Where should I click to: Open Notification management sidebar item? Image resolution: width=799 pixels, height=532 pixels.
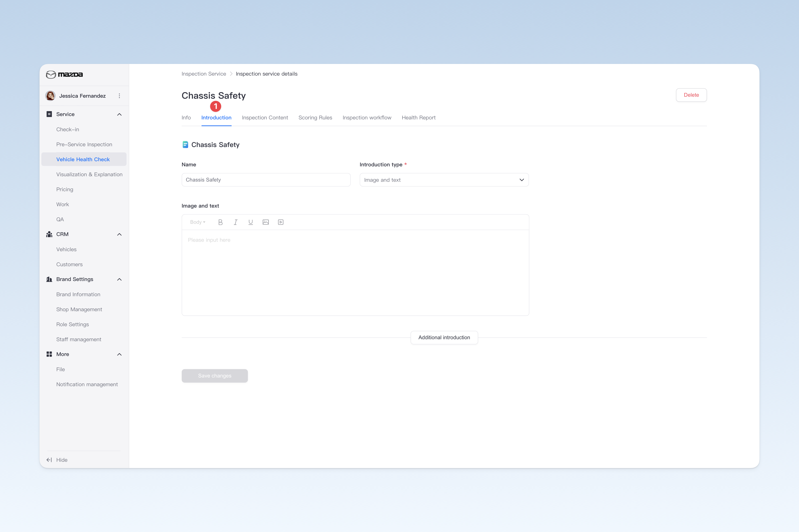point(87,384)
